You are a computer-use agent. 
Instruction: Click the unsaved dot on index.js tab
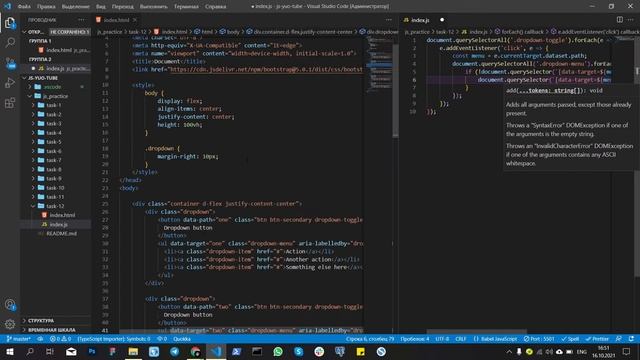click(x=442, y=20)
